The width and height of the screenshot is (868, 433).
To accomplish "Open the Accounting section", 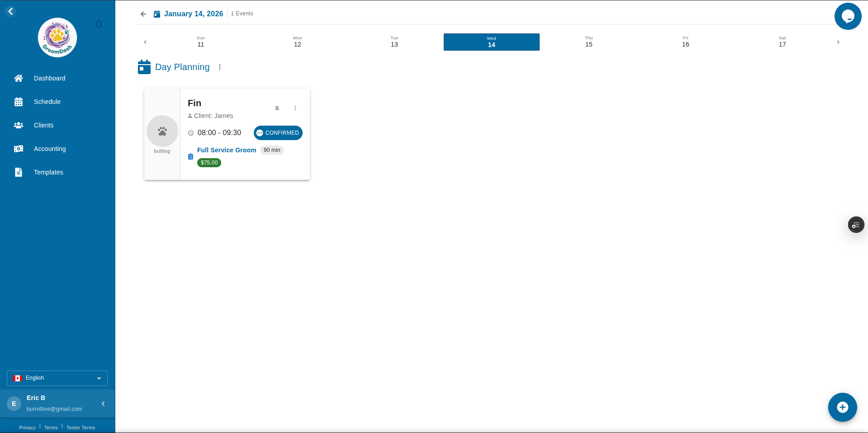I will coord(49,149).
